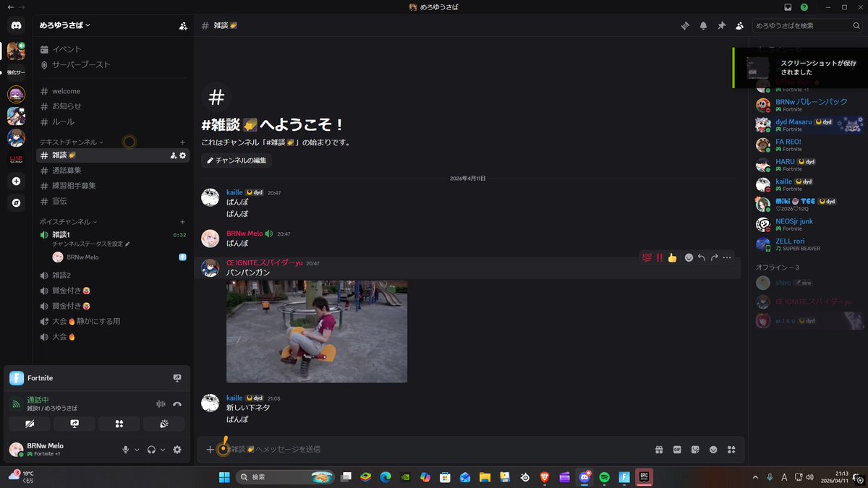Open the soundboard button in voice panel
This screenshot has width=868, height=488.
[x=164, y=424]
